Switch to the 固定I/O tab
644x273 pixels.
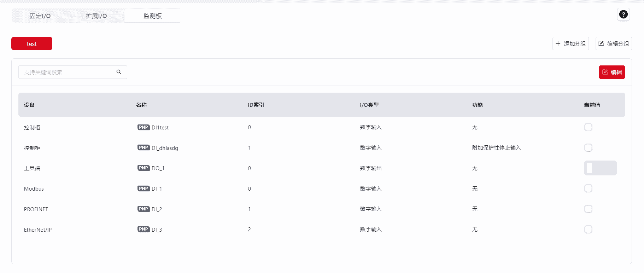(x=40, y=16)
